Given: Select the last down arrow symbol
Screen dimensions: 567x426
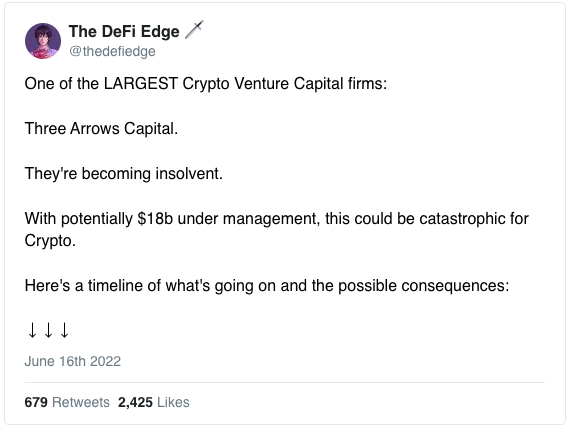Looking at the screenshot, I should (x=64, y=330).
